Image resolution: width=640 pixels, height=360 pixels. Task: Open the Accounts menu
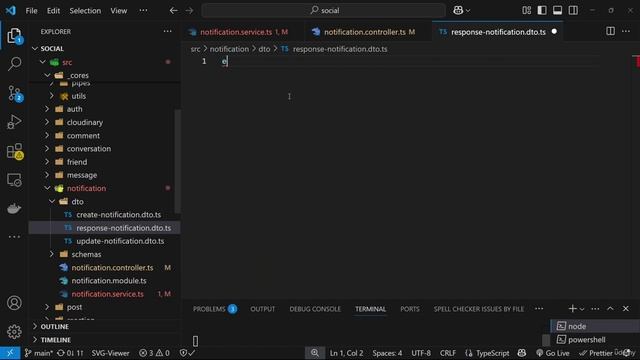[x=14, y=303]
